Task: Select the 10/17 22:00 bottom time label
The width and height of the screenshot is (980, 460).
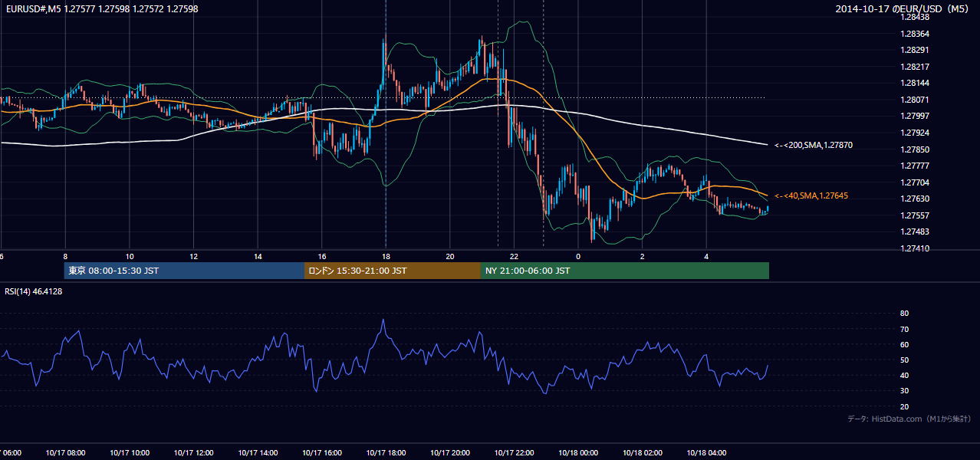Action: pos(514,453)
